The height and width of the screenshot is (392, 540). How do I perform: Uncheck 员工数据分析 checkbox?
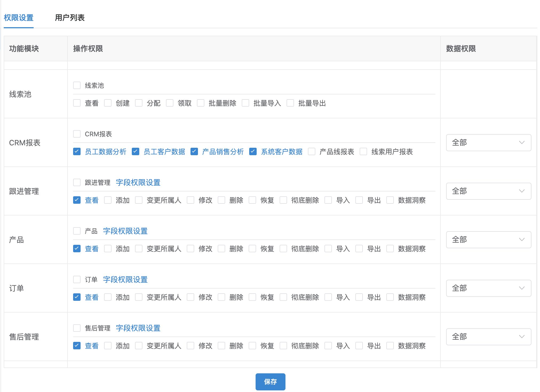(x=77, y=152)
